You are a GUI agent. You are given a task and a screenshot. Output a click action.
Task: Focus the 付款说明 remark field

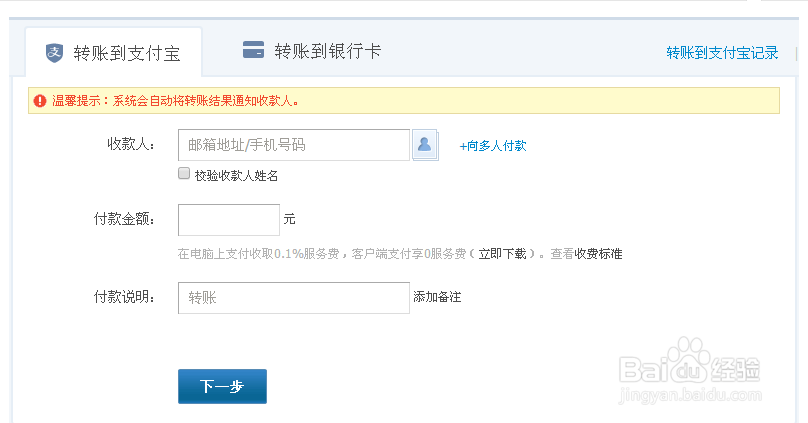click(294, 298)
